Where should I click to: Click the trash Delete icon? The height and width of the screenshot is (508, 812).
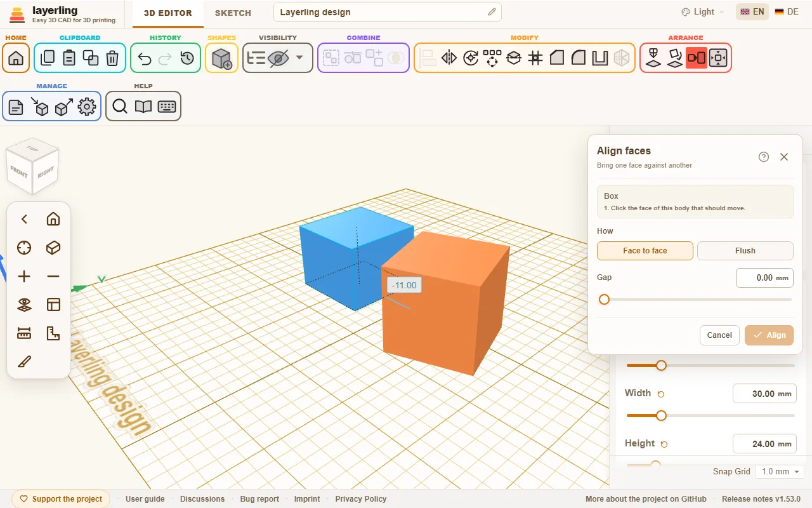pos(112,58)
